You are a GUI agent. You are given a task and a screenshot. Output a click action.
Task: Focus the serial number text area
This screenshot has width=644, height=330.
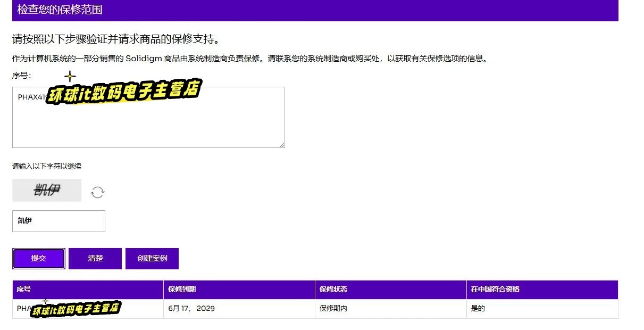tap(148, 117)
